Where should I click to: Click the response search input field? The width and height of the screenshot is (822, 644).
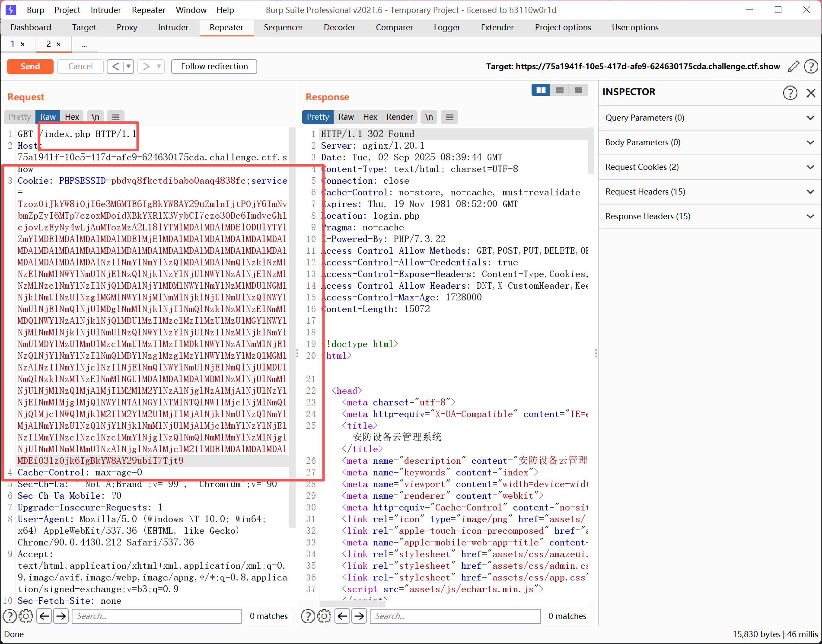(x=455, y=616)
